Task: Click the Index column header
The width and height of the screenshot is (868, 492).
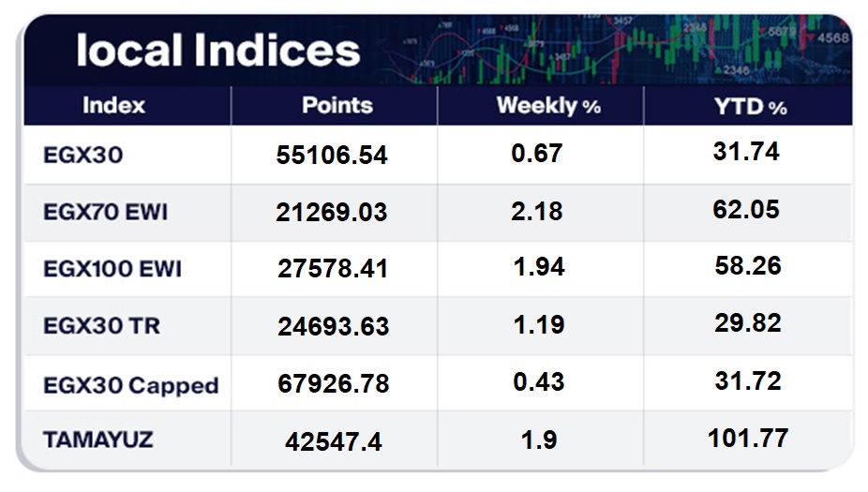Action: coord(114,105)
